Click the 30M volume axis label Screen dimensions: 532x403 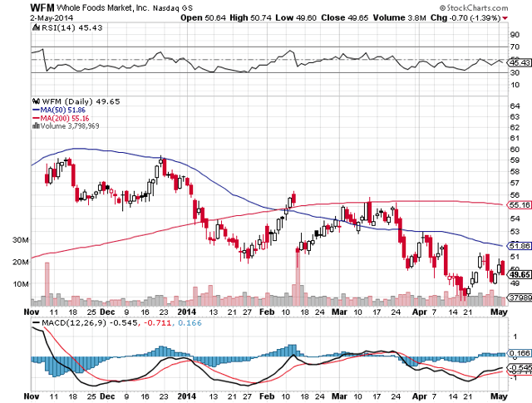(21, 240)
